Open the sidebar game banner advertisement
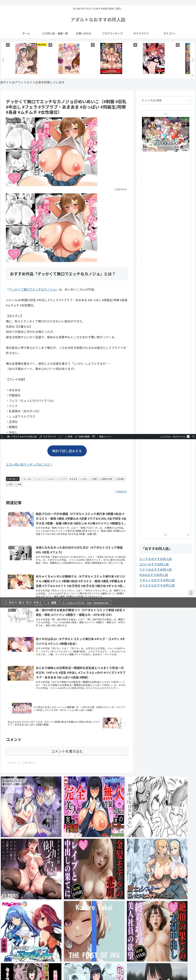Screen dimensions: 196x980 point(166,134)
